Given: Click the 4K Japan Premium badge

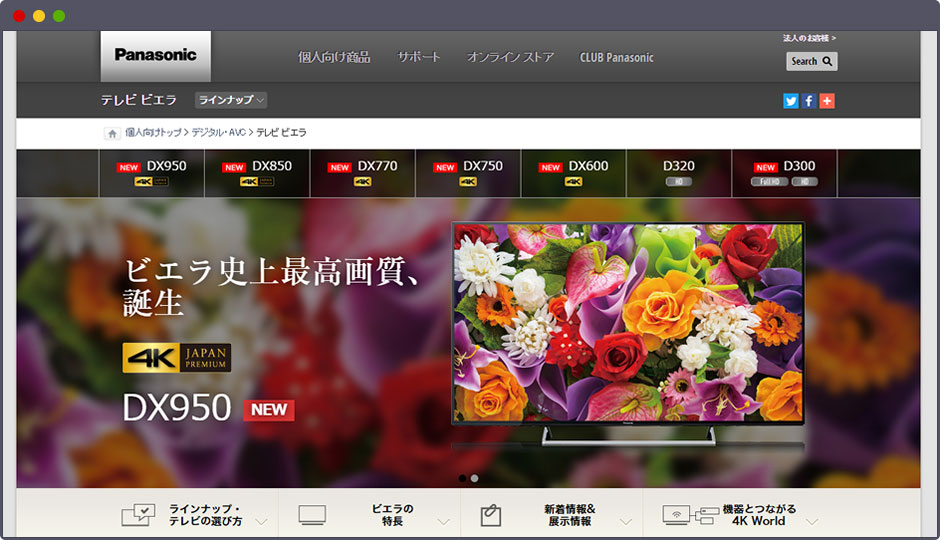Looking at the screenshot, I should 176,358.
